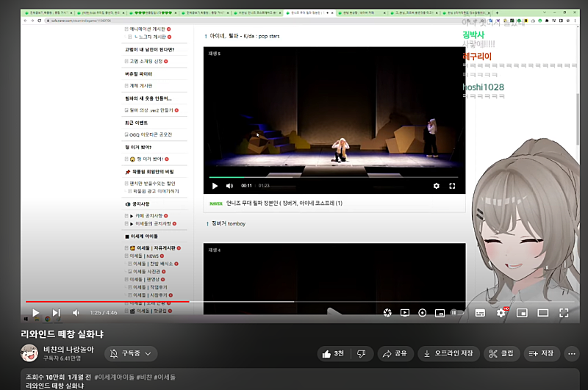Open 애니메이션 게시판 in cafe sidebar
588x390 pixels.
[x=148, y=29]
